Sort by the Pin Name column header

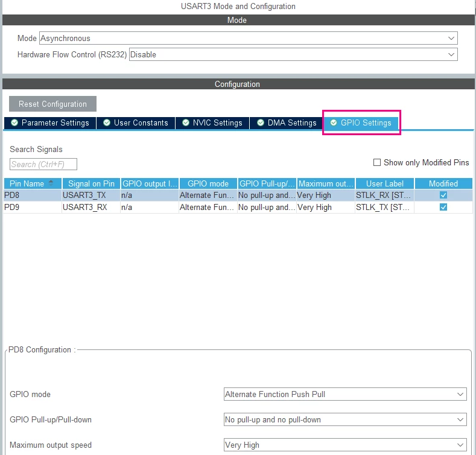33,184
